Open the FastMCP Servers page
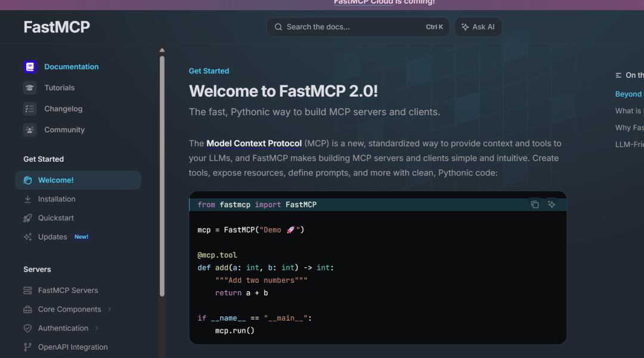Image resolution: width=644 pixels, height=358 pixels. pos(68,290)
